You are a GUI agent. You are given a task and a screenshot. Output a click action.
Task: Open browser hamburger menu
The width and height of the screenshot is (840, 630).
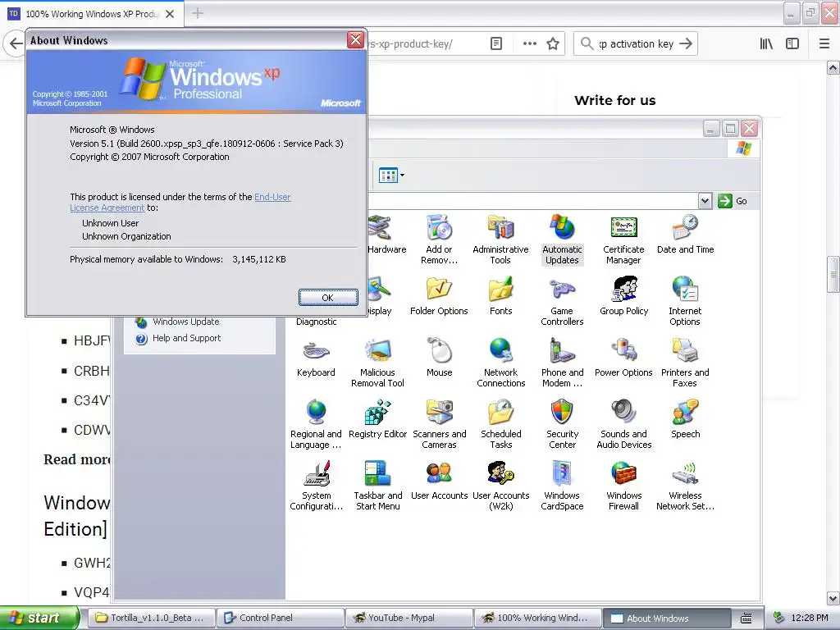(824, 43)
